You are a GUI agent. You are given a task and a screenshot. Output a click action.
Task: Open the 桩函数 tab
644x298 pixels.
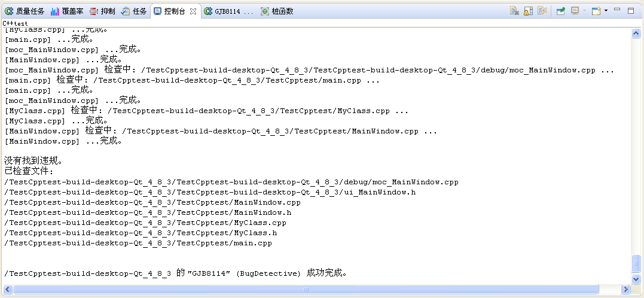[x=277, y=11]
